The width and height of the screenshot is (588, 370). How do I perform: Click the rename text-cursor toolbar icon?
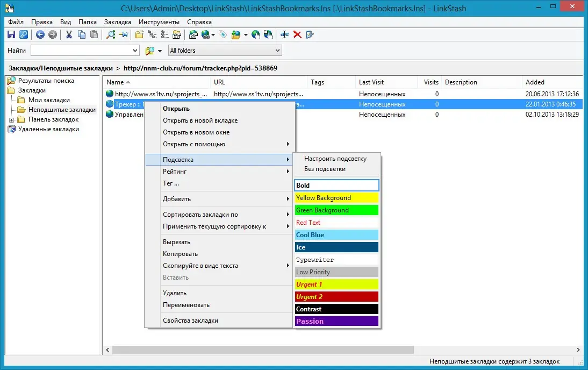pyautogui.click(x=285, y=34)
